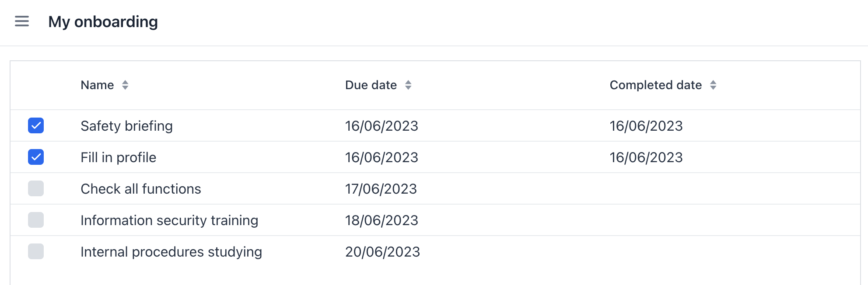The height and width of the screenshot is (285, 868).
Task: Open the hamburger navigation menu
Action: (x=22, y=21)
